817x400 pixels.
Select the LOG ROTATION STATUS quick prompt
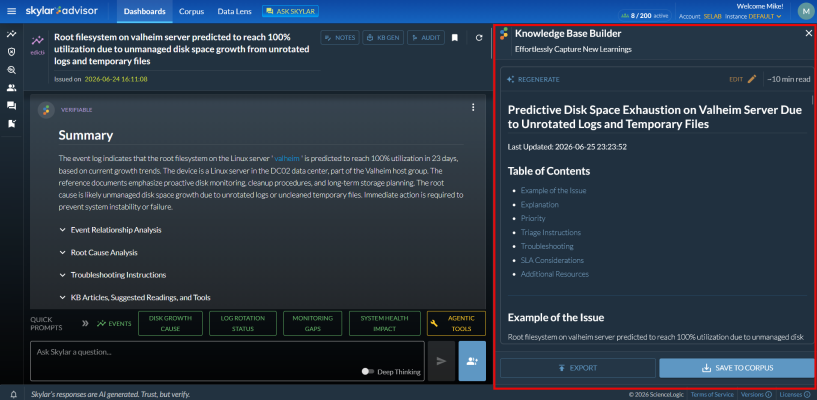pos(243,323)
